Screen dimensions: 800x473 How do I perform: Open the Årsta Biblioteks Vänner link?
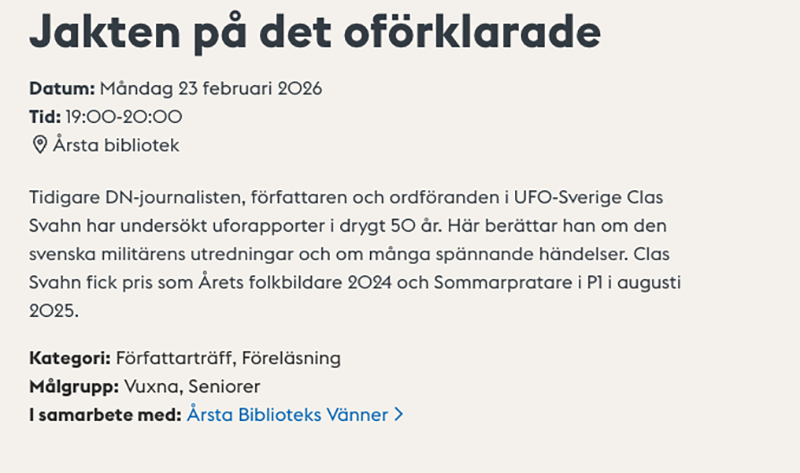coord(287,414)
